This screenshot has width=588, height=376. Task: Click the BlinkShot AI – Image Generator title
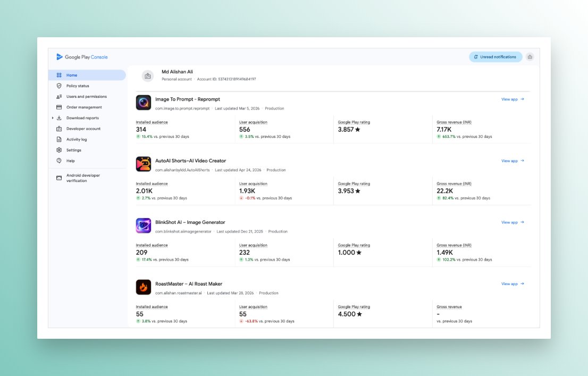(190, 222)
